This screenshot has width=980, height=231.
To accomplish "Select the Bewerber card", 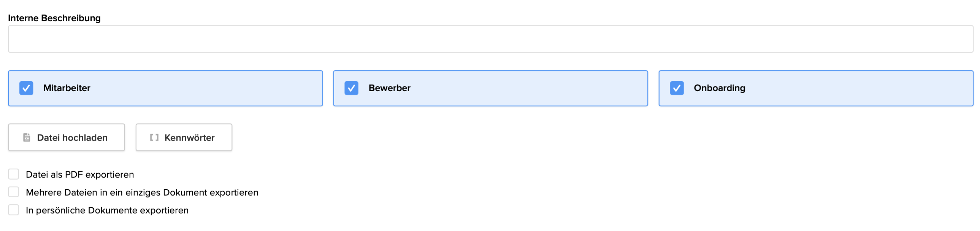I will click(490, 88).
